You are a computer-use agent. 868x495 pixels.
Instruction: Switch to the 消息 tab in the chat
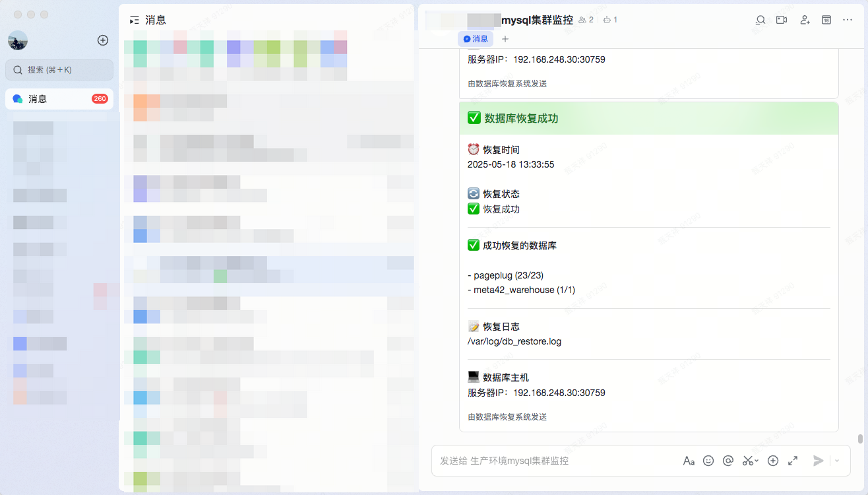tap(476, 38)
